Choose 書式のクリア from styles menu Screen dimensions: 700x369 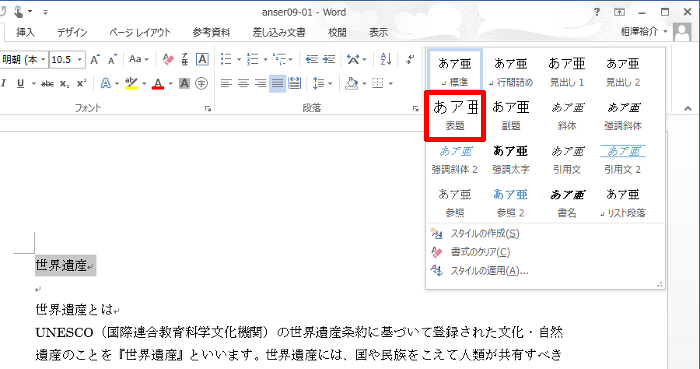tap(480, 252)
